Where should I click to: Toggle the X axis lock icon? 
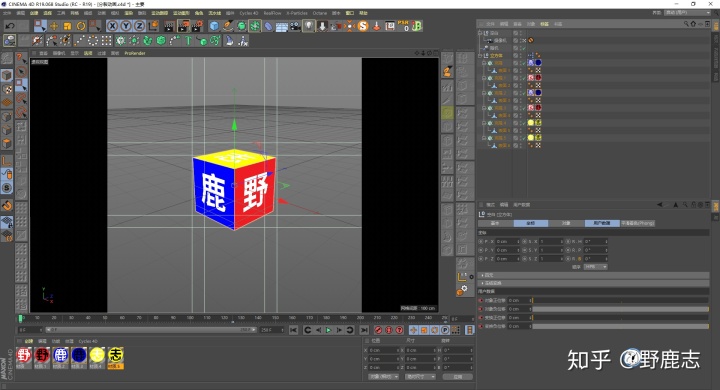112,26
